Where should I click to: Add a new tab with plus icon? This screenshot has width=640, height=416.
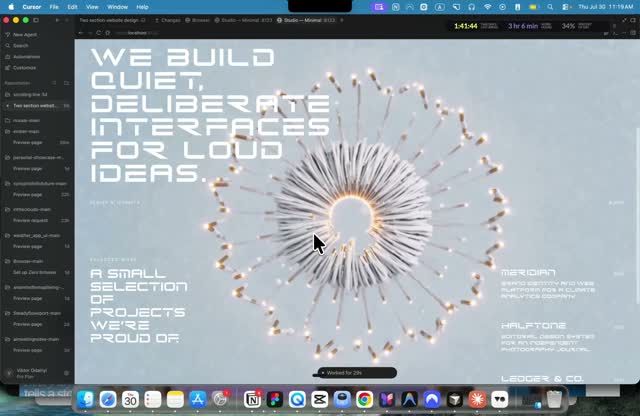(342, 20)
